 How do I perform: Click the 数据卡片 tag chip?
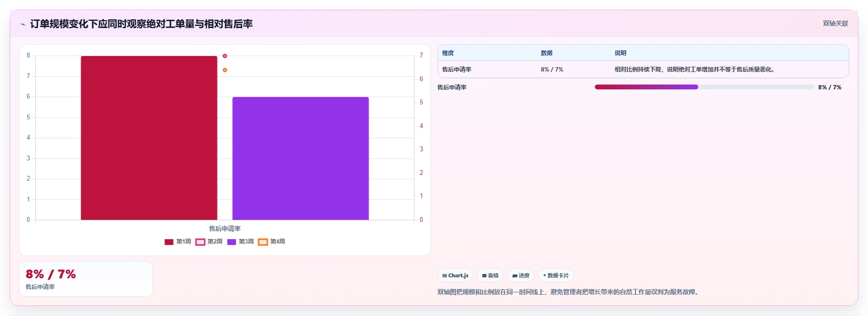(x=556, y=275)
